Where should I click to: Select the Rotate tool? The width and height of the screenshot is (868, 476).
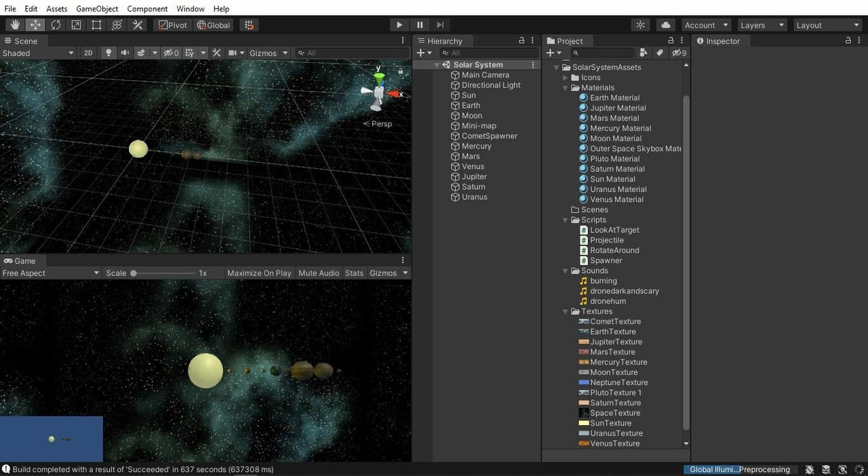56,25
